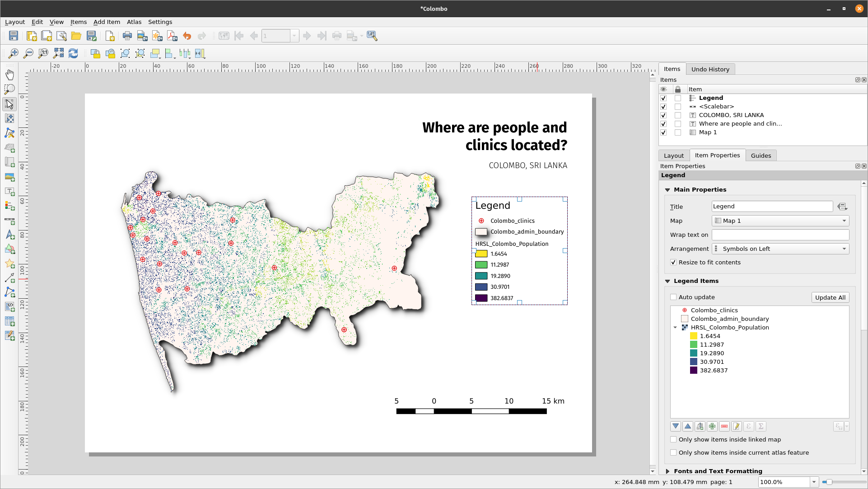Select the Pan Layout tool
Image resolution: width=868 pixels, height=489 pixels.
point(9,75)
